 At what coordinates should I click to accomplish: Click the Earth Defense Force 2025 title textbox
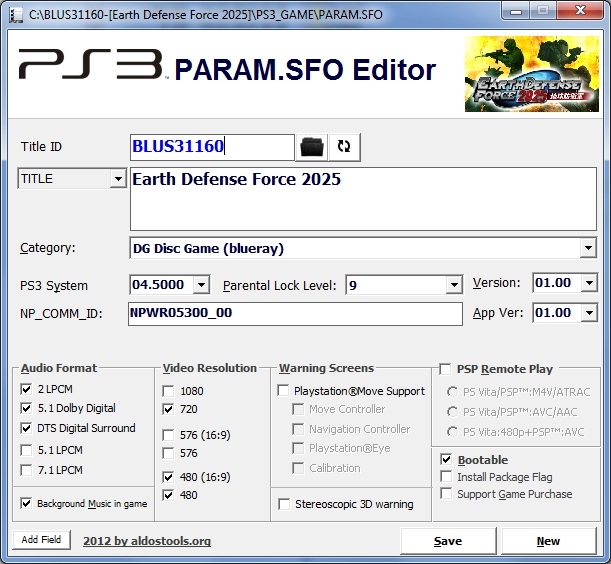point(363,199)
